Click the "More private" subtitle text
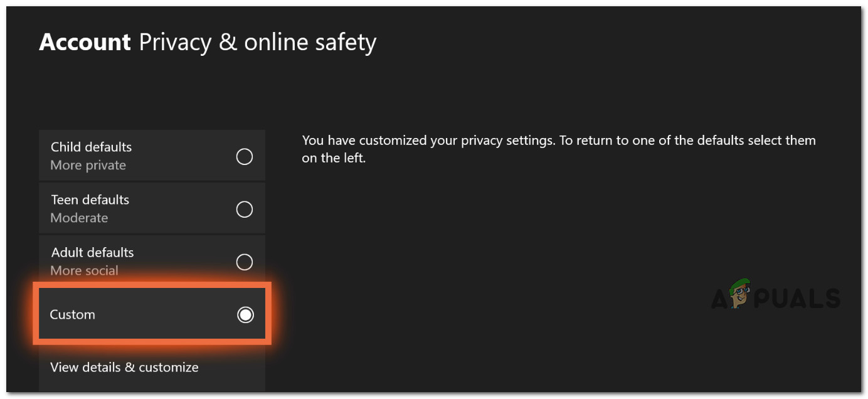 (88, 165)
